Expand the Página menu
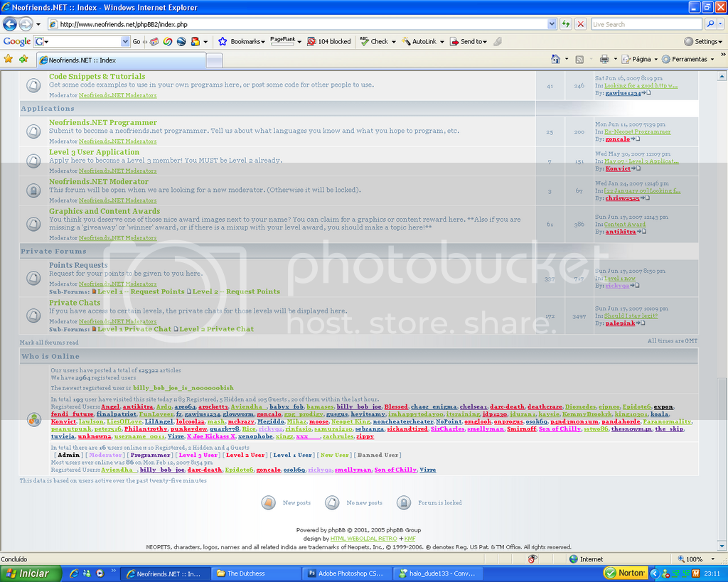Screen dimensions: 728x582 (637, 59)
